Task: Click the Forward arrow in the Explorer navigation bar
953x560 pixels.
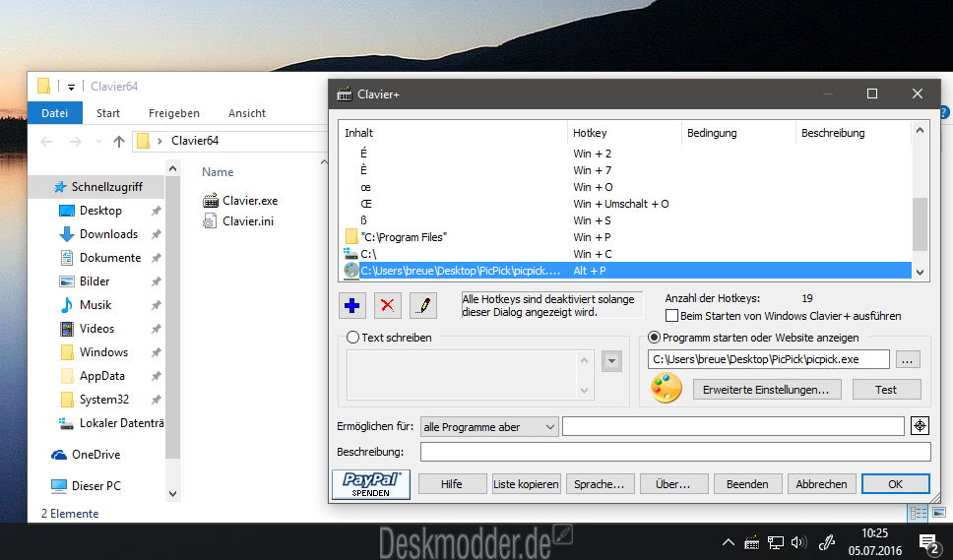Action: click(76, 142)
